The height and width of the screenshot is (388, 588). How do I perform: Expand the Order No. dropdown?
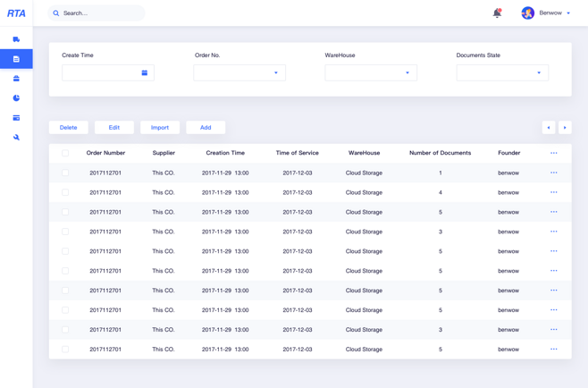click(x=239, y=72)
